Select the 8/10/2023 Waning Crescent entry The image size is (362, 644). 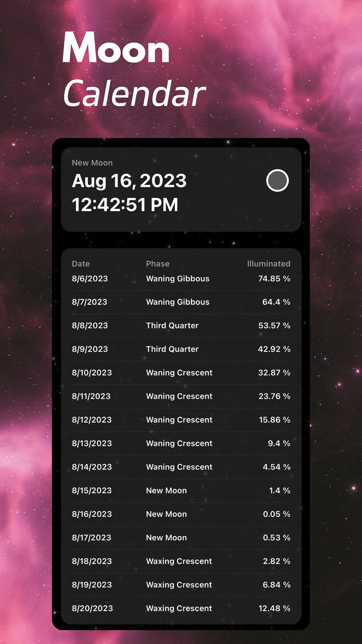[181, 373]
